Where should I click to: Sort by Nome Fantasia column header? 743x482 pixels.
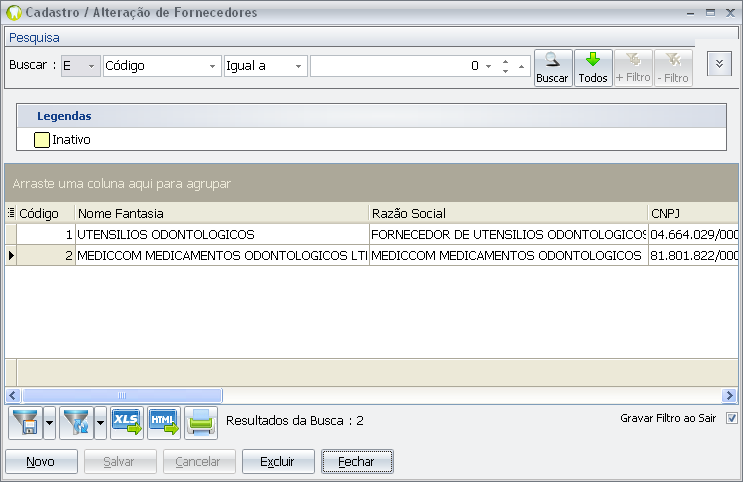[x=222, y=213]
